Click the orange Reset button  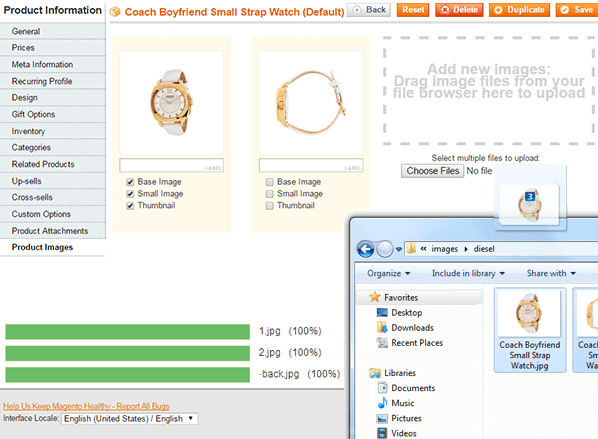[x=413, y=10]
